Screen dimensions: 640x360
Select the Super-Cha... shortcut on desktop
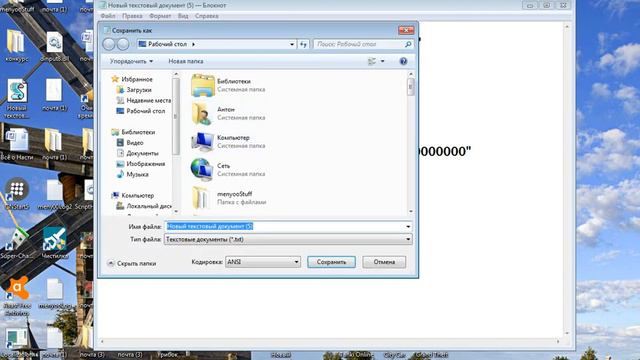coord(16,244)
